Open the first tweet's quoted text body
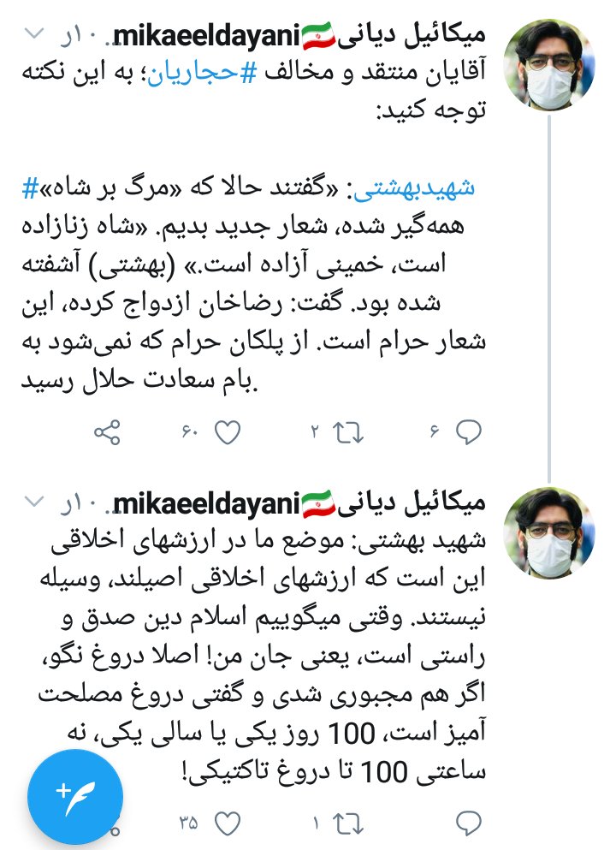 [x=253, y=283]
